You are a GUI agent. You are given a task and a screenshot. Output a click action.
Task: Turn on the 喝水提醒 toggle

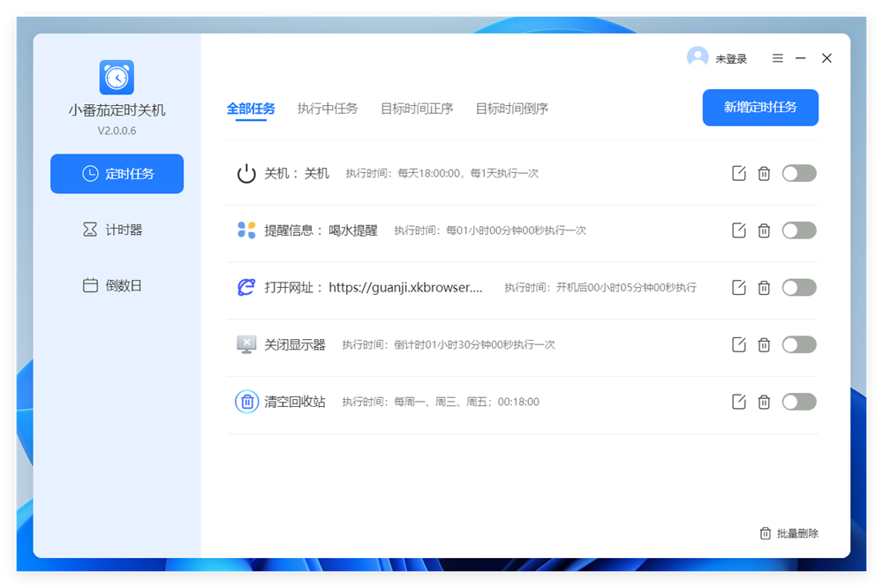(799, 230)
